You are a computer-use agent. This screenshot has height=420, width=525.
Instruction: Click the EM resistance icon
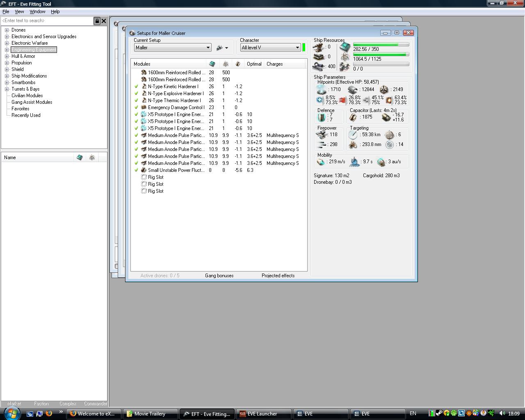(x=320, y=100)
